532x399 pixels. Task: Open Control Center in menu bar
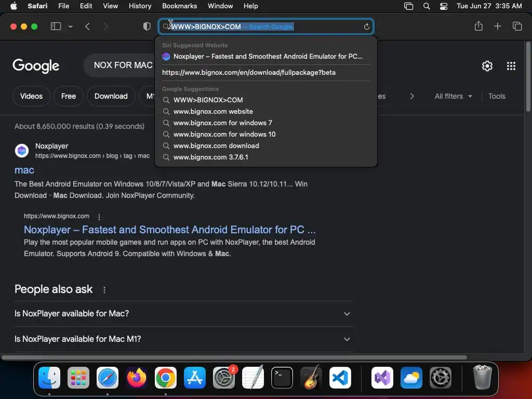click(x=444, y=6)
